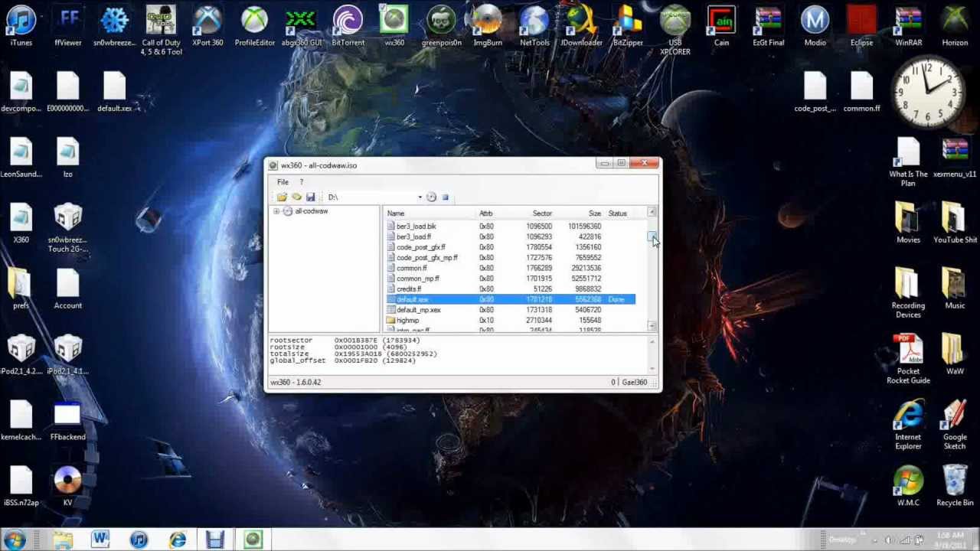
Task: Sort the file list by Attrib column
Action: (486, 214)
